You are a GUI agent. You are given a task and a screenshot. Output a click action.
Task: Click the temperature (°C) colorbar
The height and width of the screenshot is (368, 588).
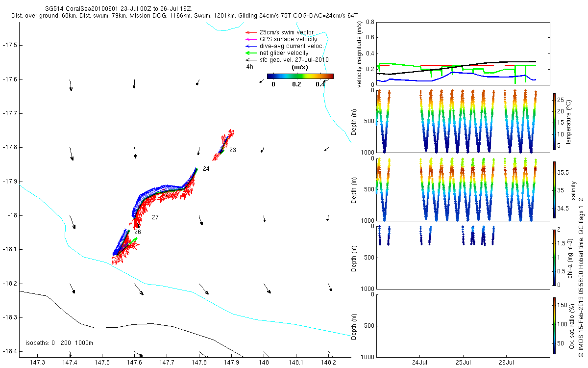tap(554, 121)
